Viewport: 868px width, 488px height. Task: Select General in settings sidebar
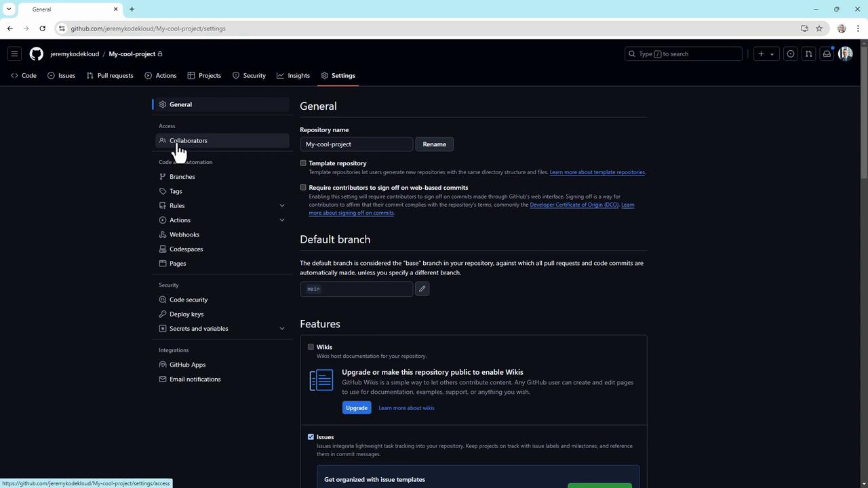coord(223,104)
